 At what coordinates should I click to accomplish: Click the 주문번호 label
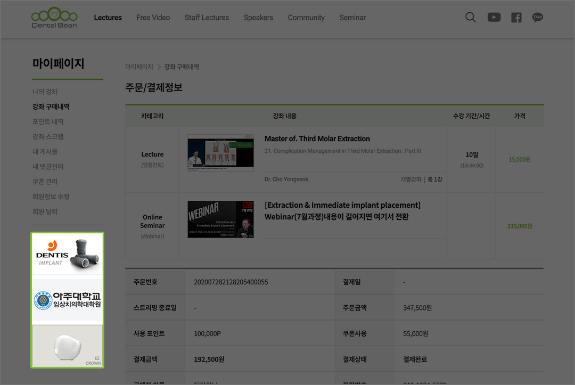click(x=145, y=282)
